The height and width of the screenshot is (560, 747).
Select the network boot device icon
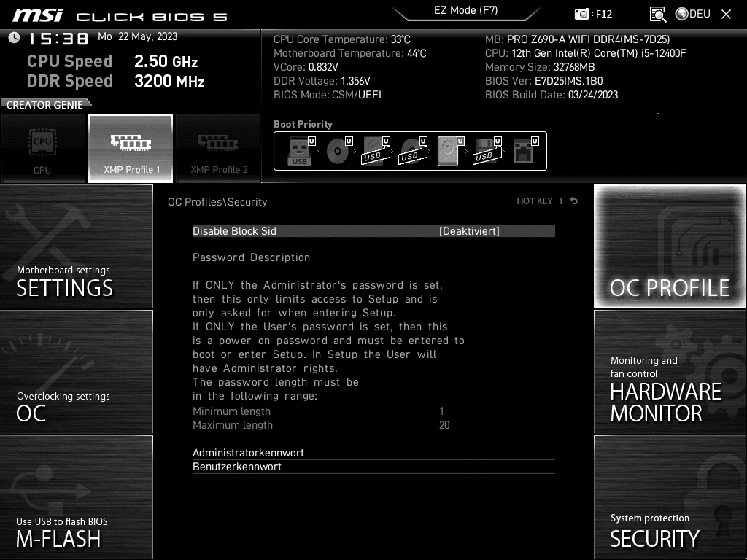tap(525, 151)
